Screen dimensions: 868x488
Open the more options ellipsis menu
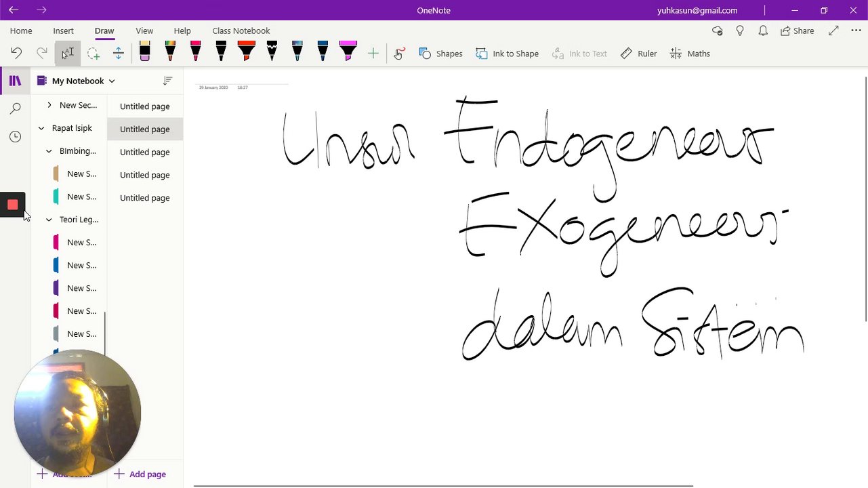856,30
